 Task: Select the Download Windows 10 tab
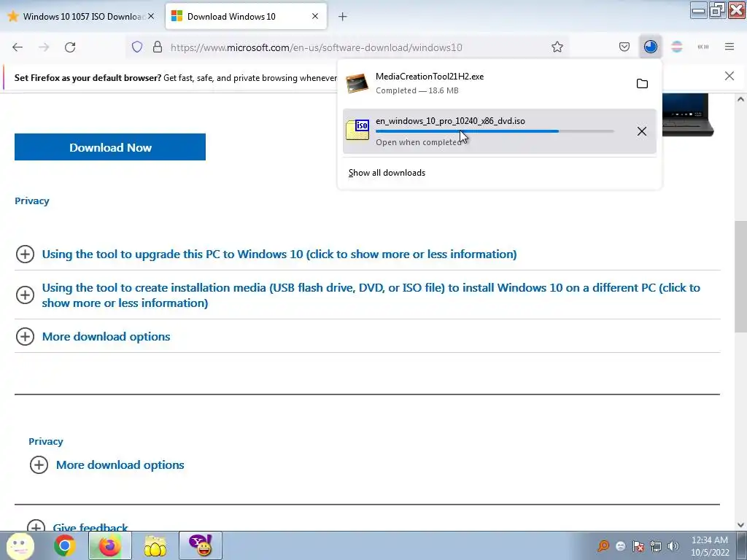tap(246, 16)
